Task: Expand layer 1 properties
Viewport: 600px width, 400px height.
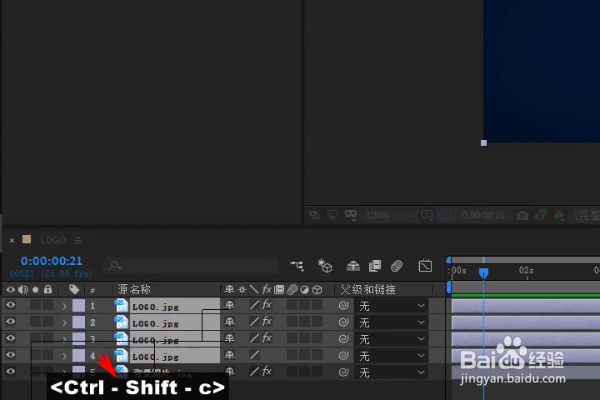Action: pos(64,306)
